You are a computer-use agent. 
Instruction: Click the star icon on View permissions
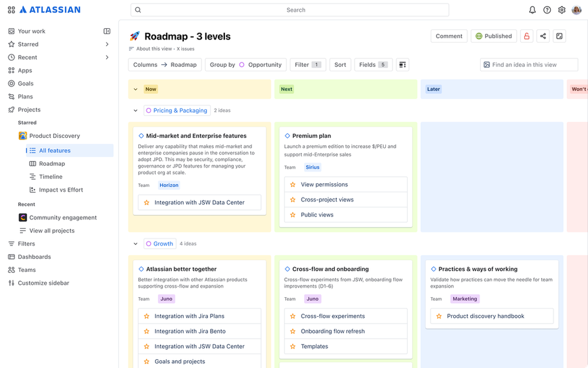pos(292,185)
